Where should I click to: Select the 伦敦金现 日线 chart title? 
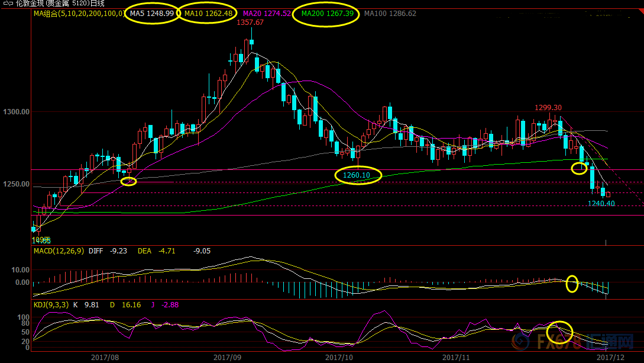click(x=59, y=4)
